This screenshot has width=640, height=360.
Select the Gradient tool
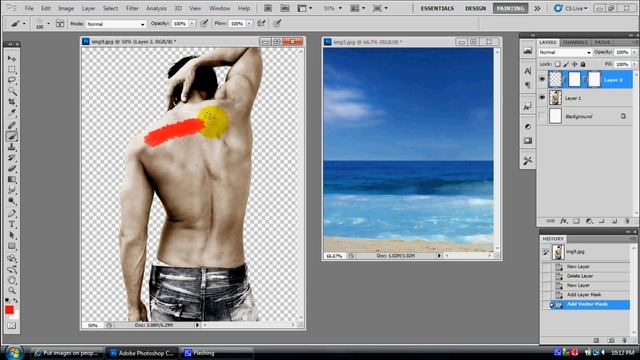pyautogui.click(x=12, y=179)
